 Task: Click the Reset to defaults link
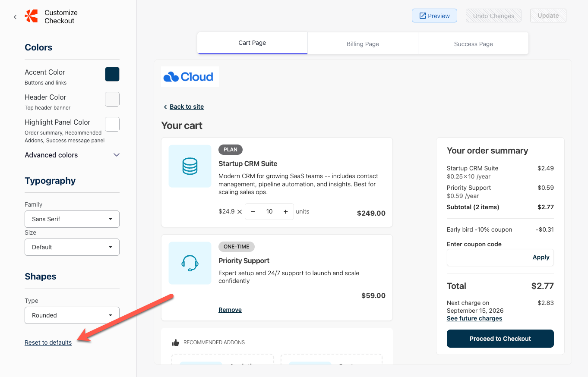pos(48,342)
